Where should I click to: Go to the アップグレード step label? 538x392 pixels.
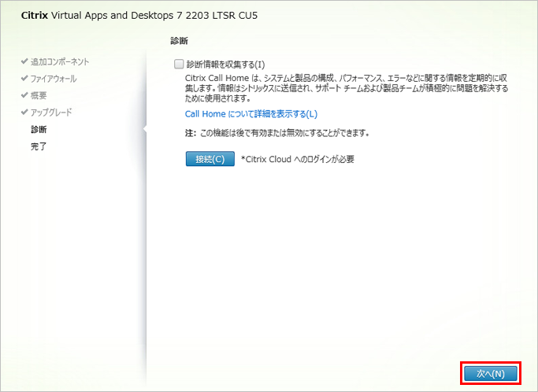click(51, 113)
